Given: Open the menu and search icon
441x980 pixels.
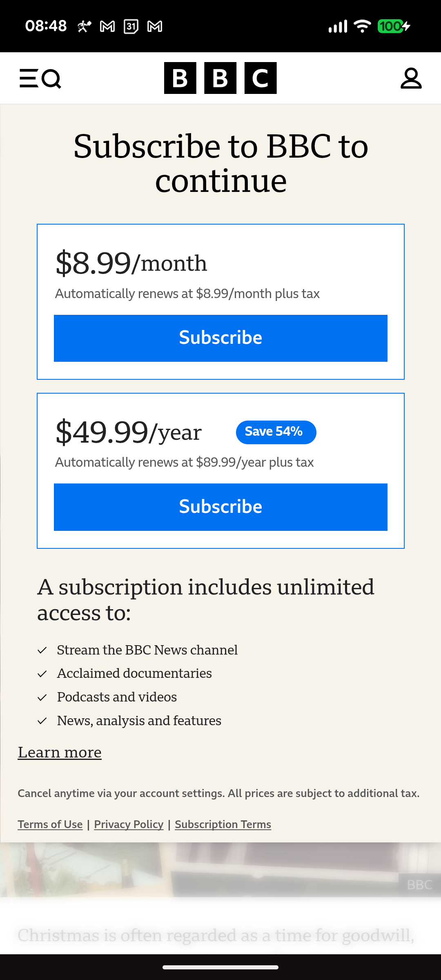Looking at the screenshot, I should (x=40, y=78).
